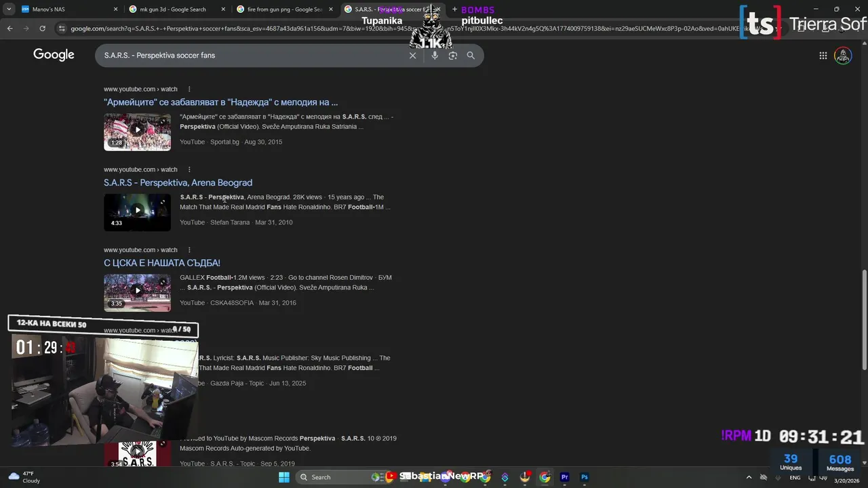Open more options for the Армейците result
Viewport: 868px width, 488px height.
click(x=189, y=89)
